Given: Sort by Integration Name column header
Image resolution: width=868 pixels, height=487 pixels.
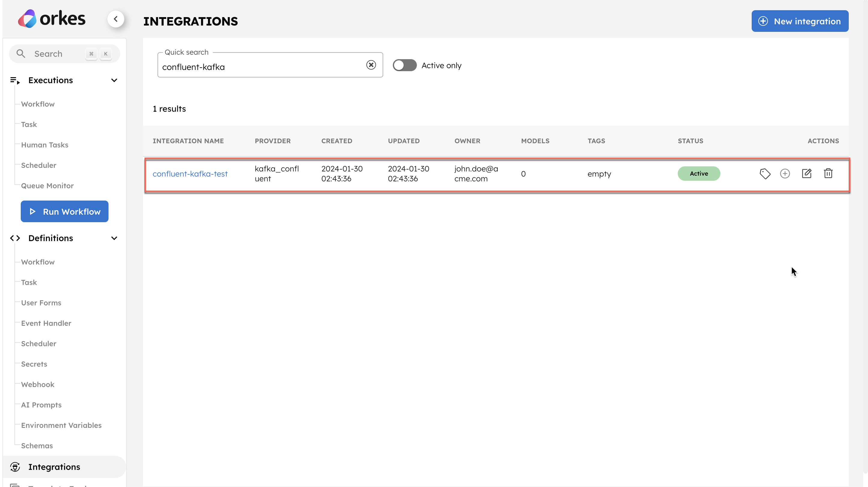Looking at the screenshot, I should pos(188,141).
